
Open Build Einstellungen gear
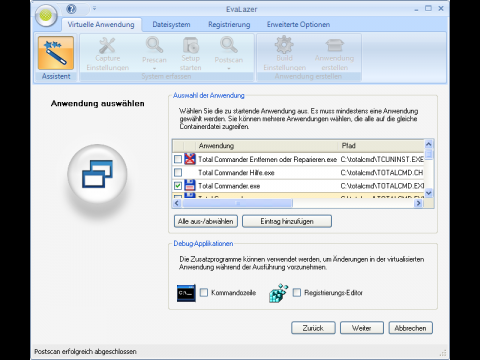pos(284,45)
